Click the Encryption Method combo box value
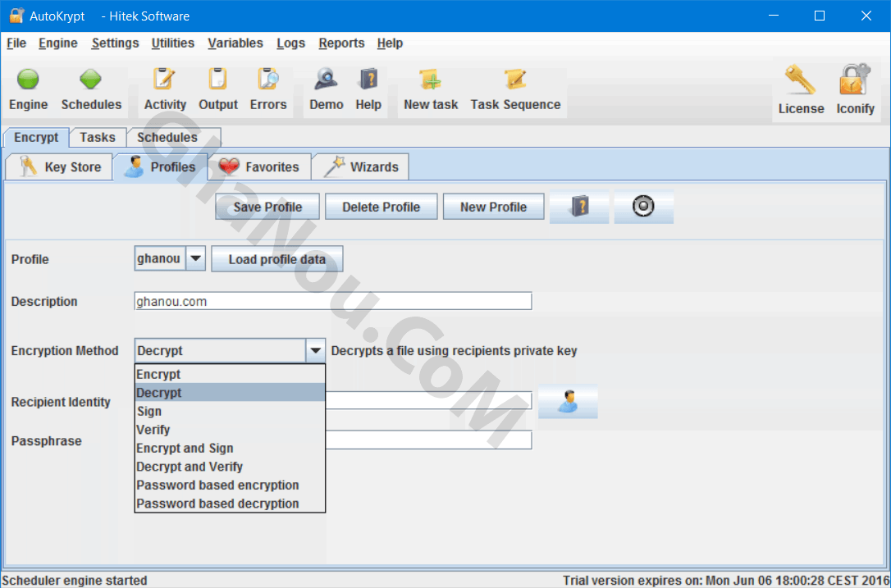Viewport: 891px width, 588px height. point(221,350)
